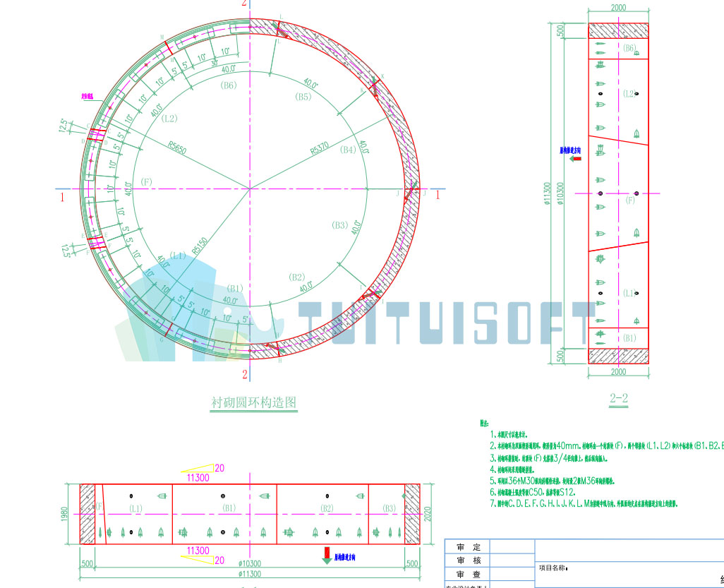Click the 项目名称 field in title block
Viewport: 724px width, 588px height.
(553, 568)
